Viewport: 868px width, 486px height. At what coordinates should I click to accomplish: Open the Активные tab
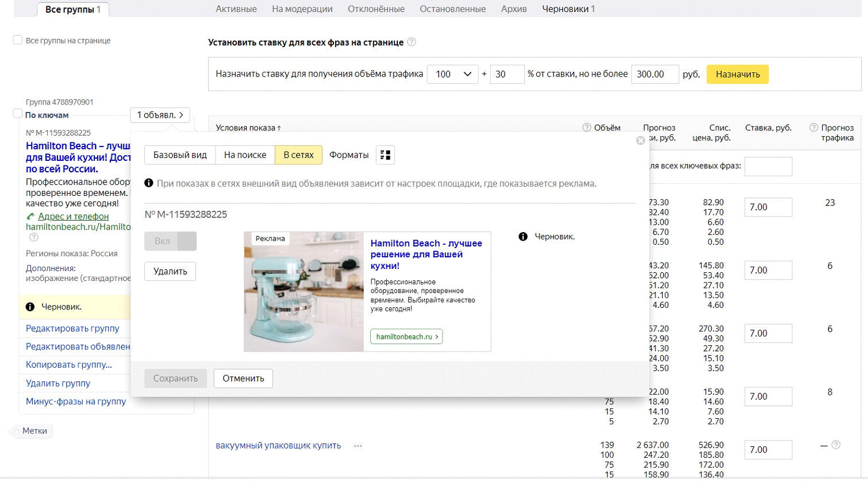pos(236,9)
